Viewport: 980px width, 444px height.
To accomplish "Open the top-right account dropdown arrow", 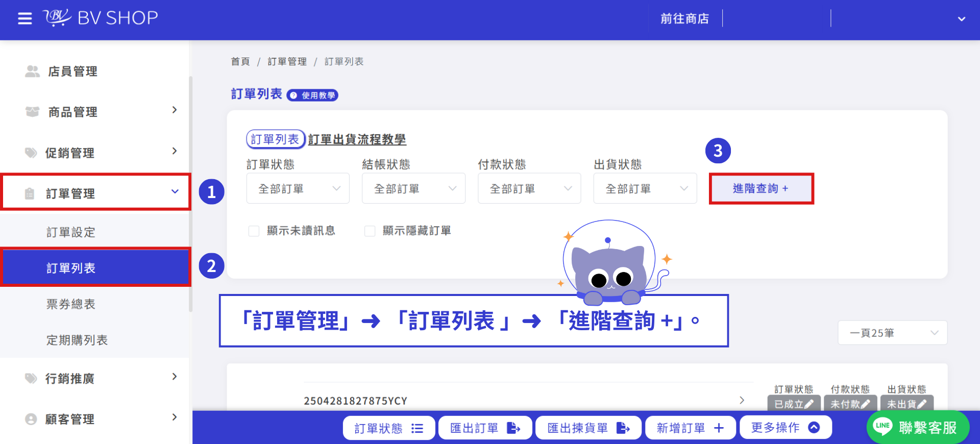I will [x=962, y=19].
